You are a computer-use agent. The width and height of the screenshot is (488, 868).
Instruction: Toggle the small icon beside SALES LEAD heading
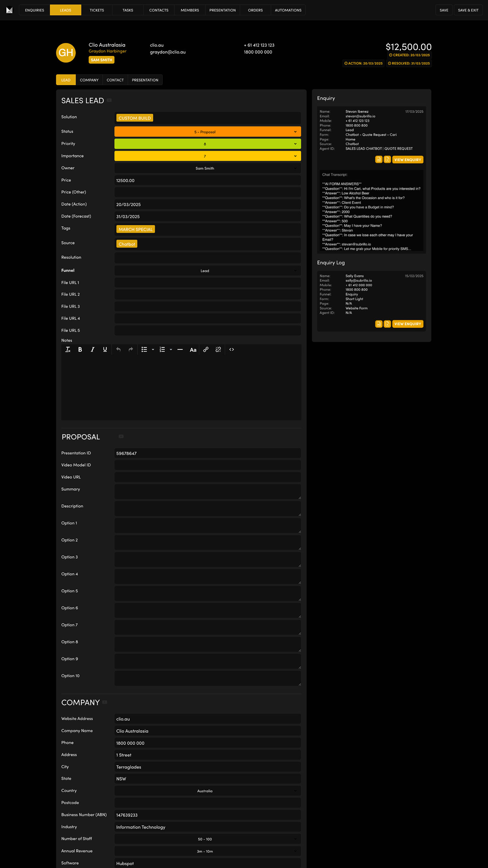109,100
